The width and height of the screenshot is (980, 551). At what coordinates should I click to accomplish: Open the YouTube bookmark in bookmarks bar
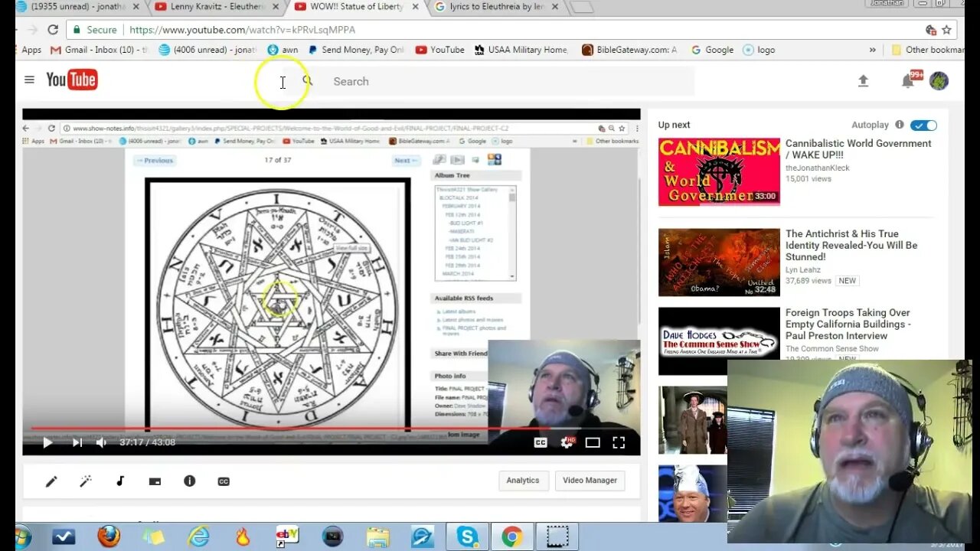pos(440,50)
